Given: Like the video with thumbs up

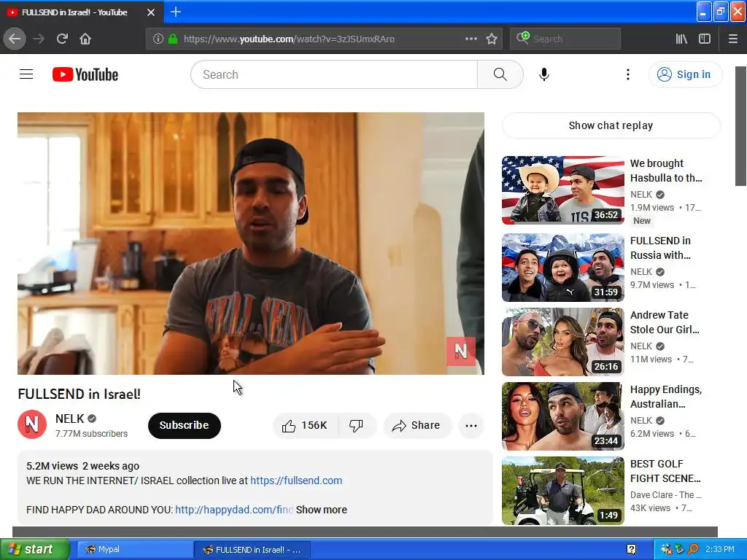Looking at the screenshot, I should [306, 425].
